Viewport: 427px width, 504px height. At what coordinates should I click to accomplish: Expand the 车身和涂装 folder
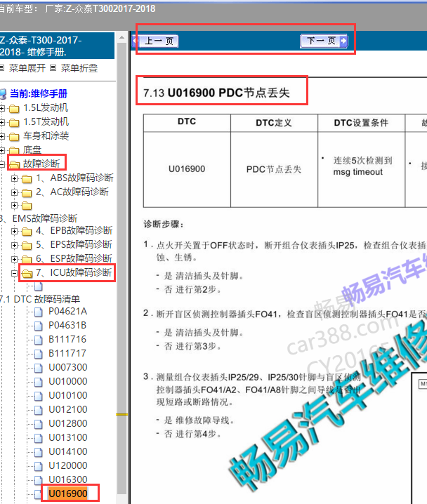point(2,137)
